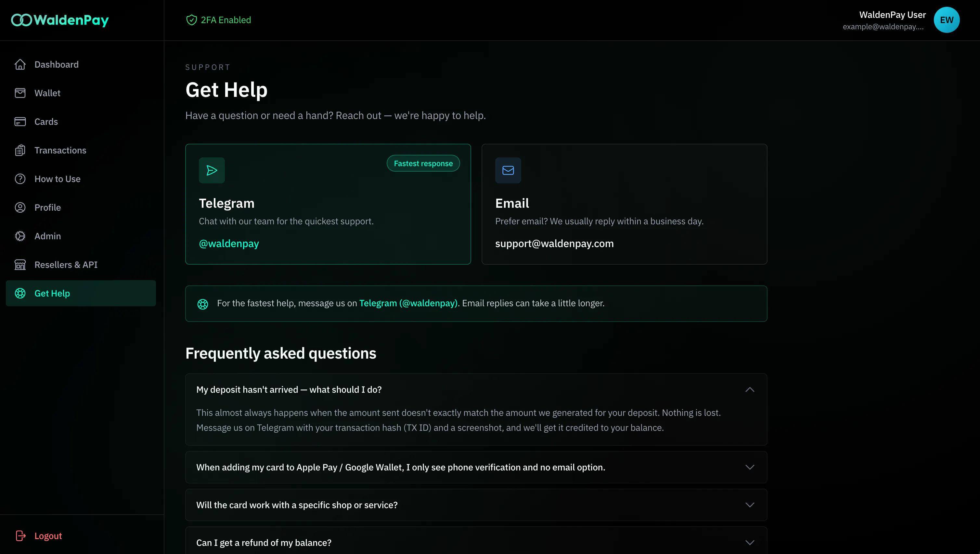Click the Fastest response badge
Viewport: 980px width, 554px height.
tap(423, 163)
